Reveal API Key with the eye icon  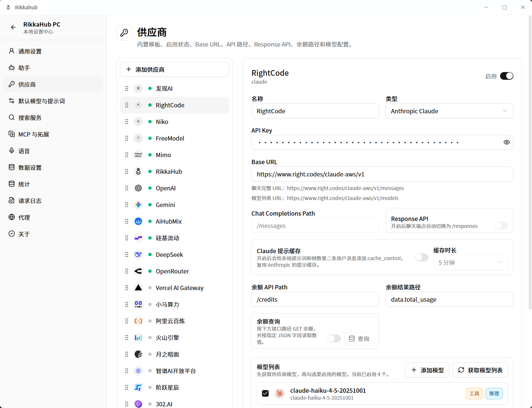506,142
